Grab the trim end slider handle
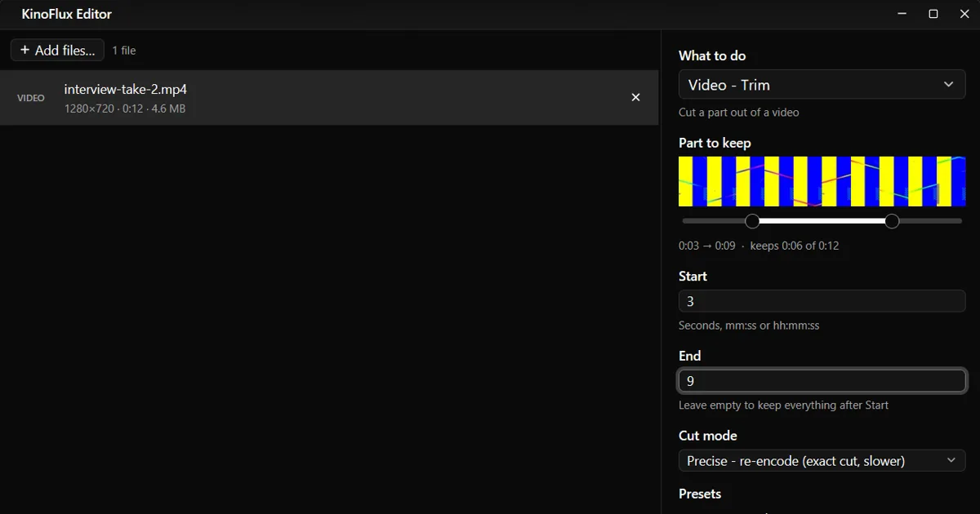The height and width of the screenshot is (514, 980). click(892, 221)
